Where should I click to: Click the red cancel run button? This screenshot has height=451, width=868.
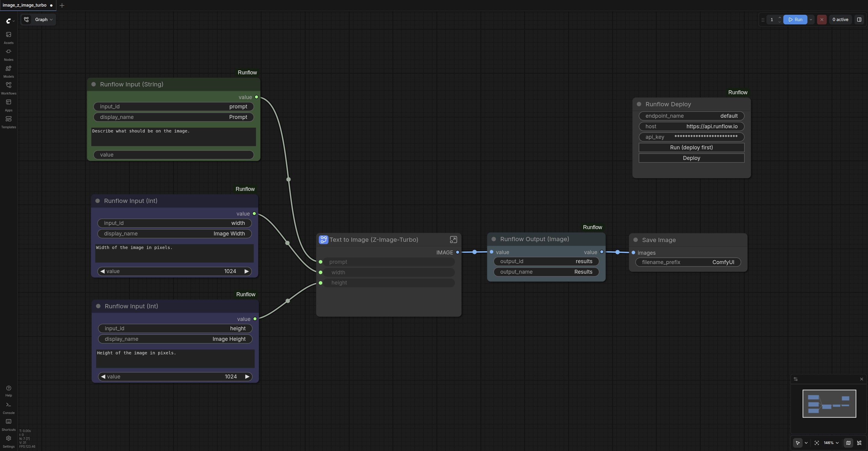pos(822,20)
